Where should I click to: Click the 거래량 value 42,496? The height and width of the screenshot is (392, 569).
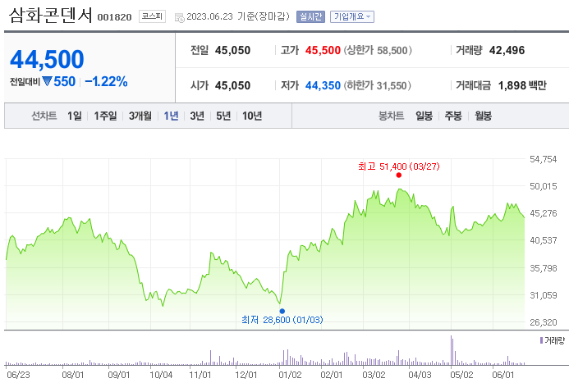pyautogui.click(x=507, y=50)
